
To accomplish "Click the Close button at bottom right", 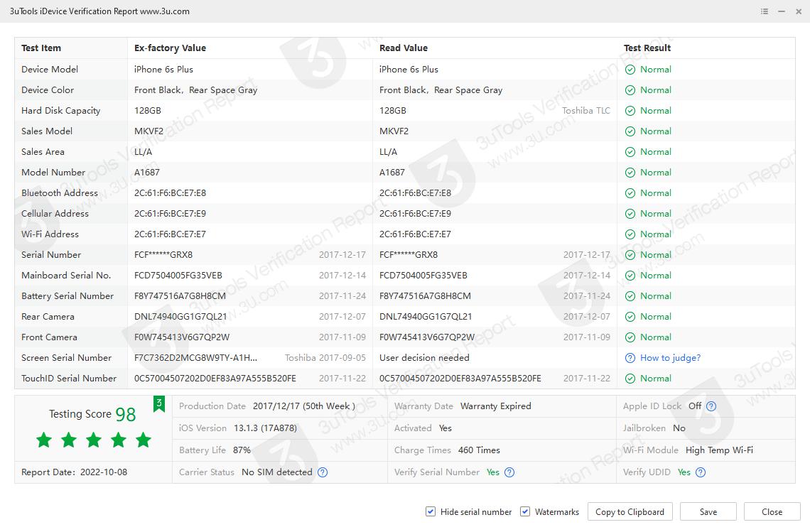I will (x=772, y=512).
